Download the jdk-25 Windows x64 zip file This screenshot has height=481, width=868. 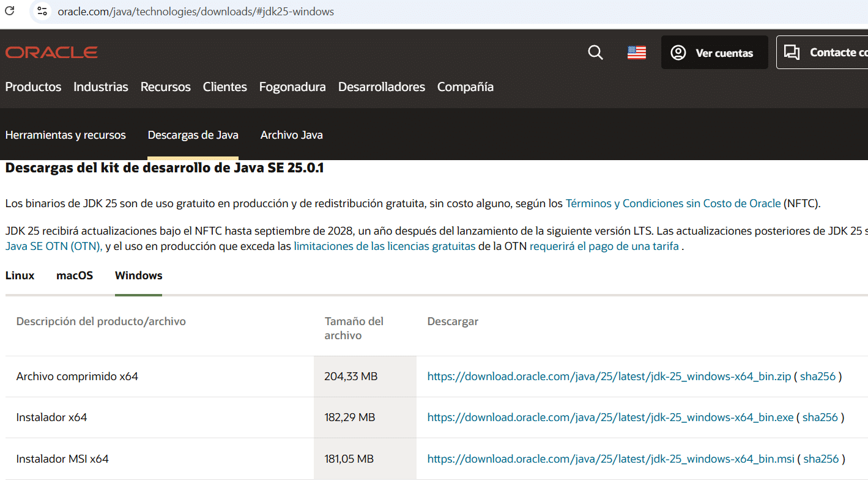[609, 376]
